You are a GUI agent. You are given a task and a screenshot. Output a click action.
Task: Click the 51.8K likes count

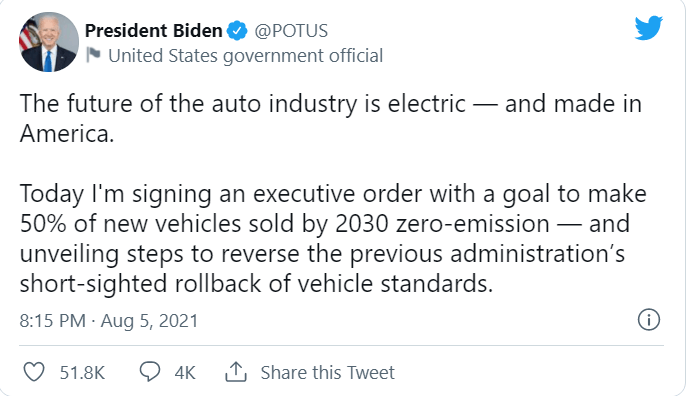(82, 373)
